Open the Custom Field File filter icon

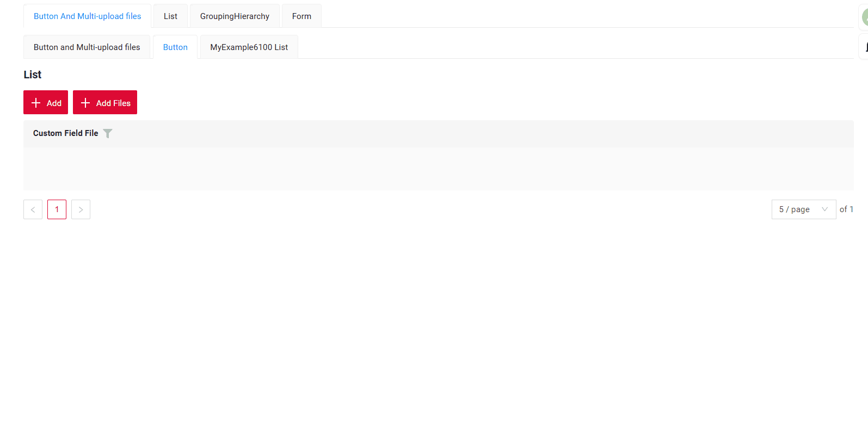[x=108, y=133]
